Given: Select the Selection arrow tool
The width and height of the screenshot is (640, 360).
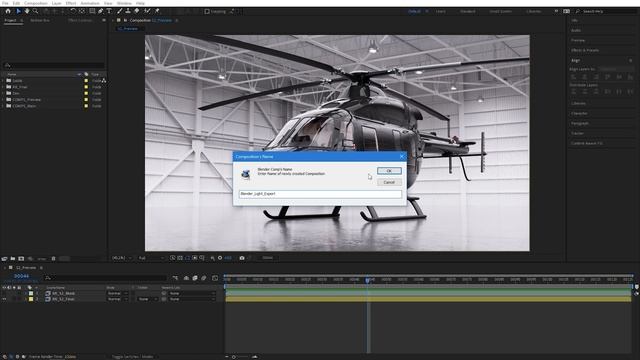Looking at the screenshot, I should (18, 11).
